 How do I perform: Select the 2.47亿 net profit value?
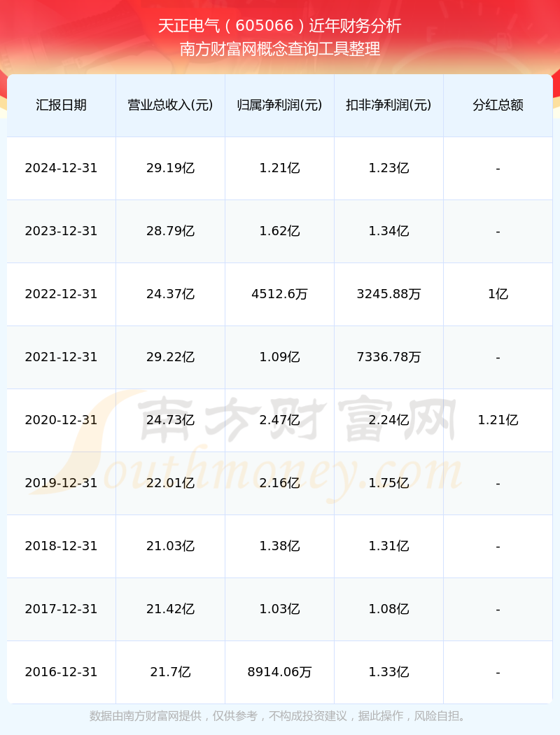click(279, 420)
